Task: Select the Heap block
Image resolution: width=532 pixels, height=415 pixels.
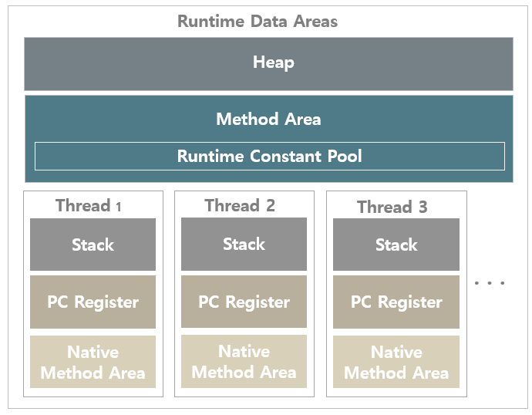Action: click(x=269, y=64)
